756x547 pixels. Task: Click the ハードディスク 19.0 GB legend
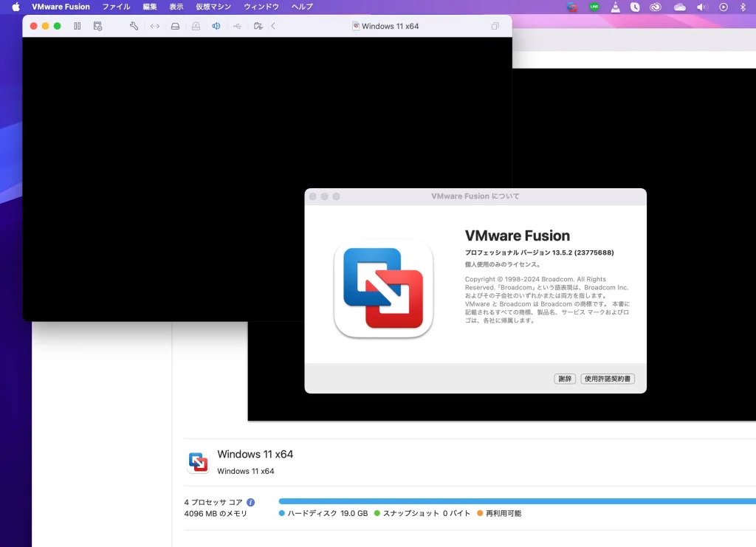pyautogui.click(x=323, y=513)
